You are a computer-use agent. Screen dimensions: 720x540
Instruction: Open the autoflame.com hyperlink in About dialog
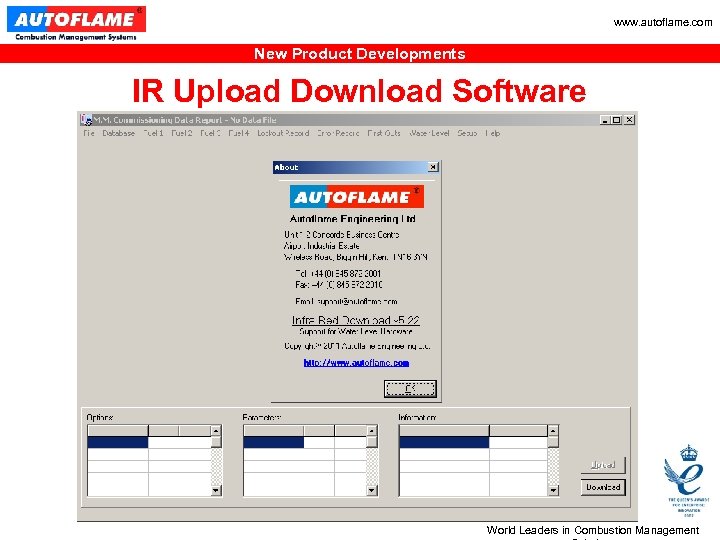356,363
